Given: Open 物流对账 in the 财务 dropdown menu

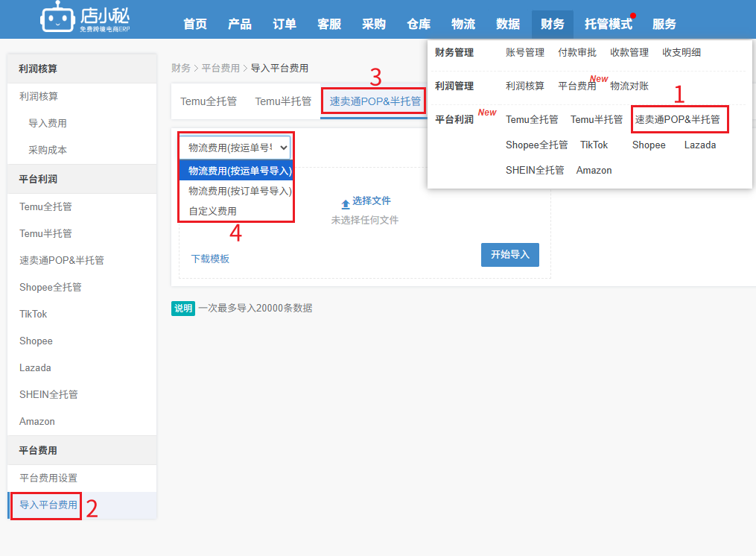Looking at the screenshot, I should pos(629,86).
